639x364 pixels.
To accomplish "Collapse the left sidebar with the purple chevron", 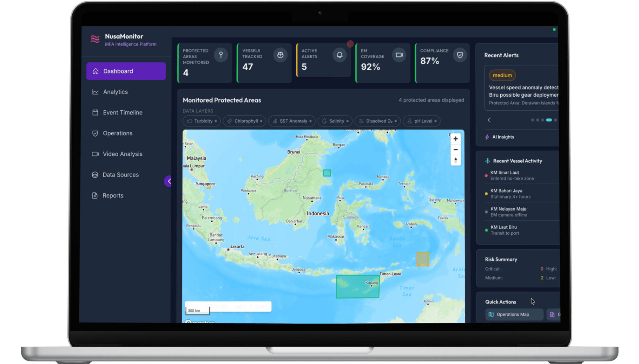I will 169,181.
